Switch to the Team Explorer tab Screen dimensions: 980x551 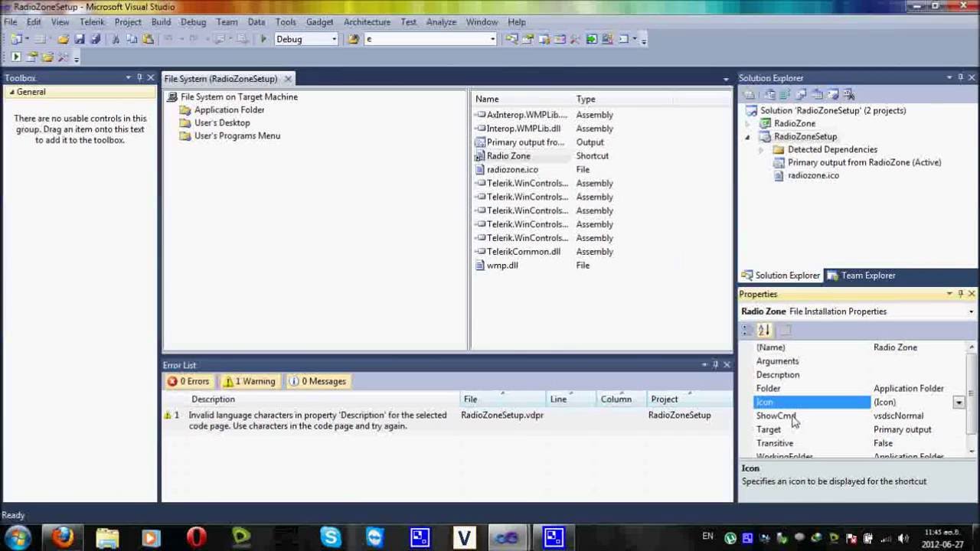pos(861,275)
